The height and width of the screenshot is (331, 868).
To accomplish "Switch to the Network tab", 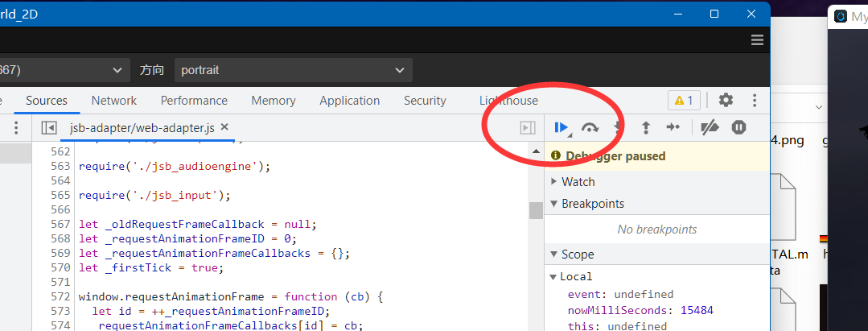I will (114, 101).
